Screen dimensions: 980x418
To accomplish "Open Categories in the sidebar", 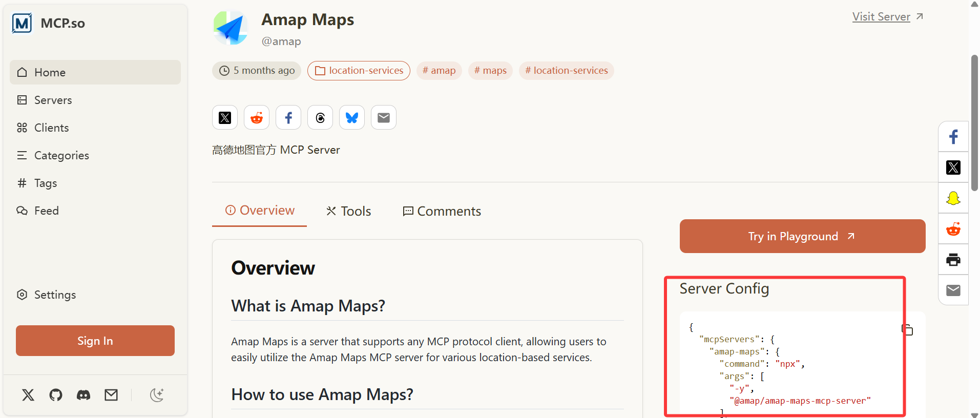I will click(95, 155).
